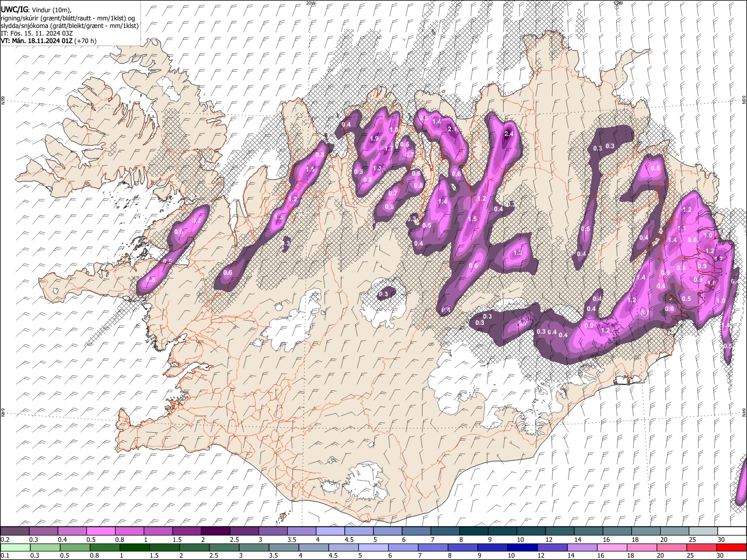Click the bright red lower swatch after 30
Screen dimensions: 747x560
point(731,547)
